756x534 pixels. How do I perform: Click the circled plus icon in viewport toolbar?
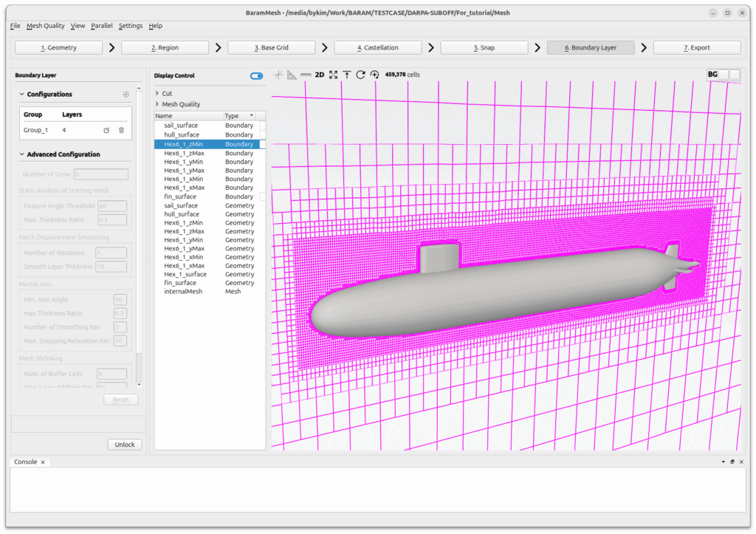(x=374, y=75)
